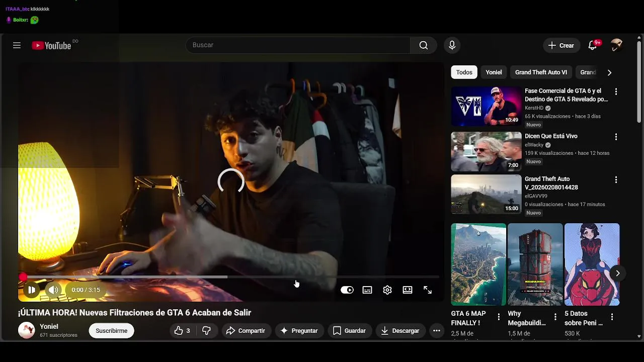Viewport: 644px width, 362px height.
Task: Click the 671 suscriptores text
Action: (59, 335)
